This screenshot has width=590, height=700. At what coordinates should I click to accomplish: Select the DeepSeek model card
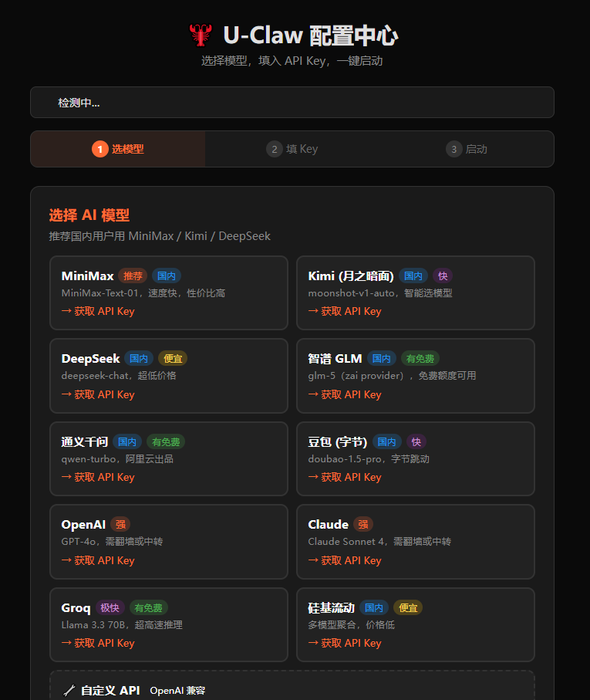[169, 376]
